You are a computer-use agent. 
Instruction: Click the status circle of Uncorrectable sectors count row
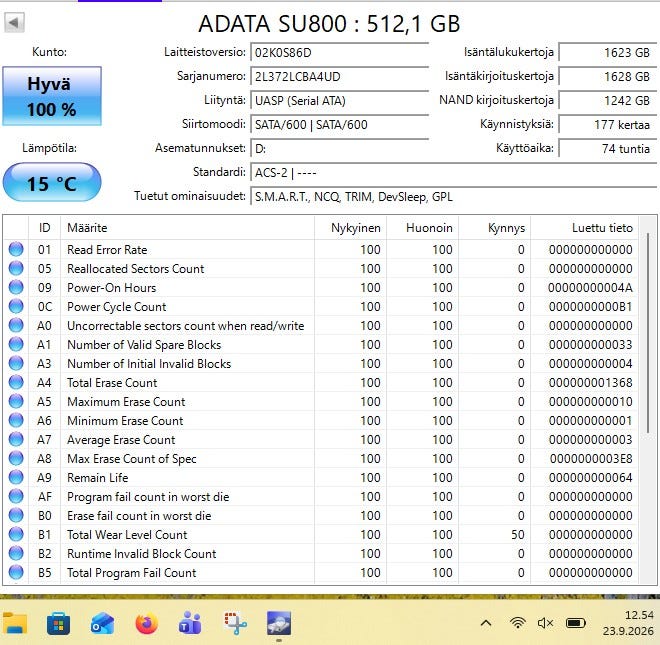16,325
